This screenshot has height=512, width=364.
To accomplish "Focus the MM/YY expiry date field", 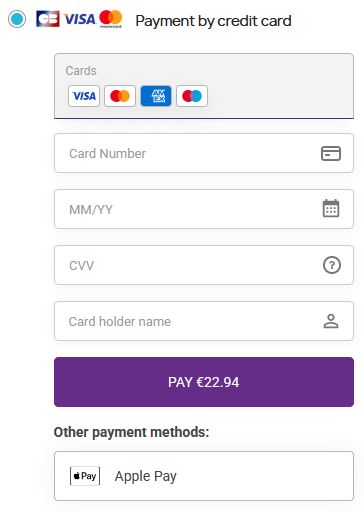I will click(x=204, y=209).
